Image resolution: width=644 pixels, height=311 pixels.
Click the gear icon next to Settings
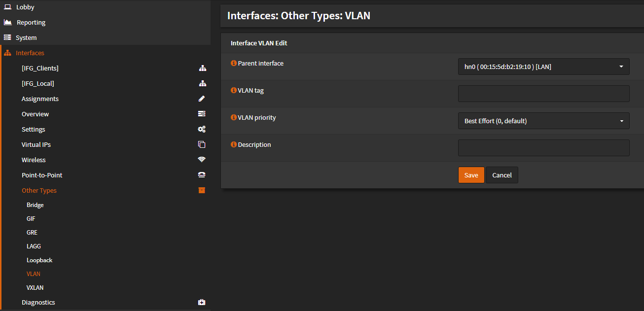coord(201,129)
